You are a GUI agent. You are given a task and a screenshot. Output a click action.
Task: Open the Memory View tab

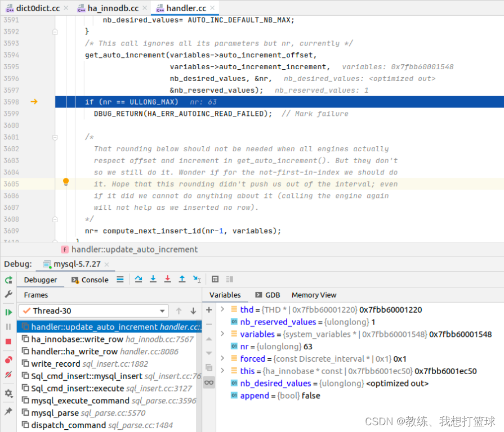(314, 295)
